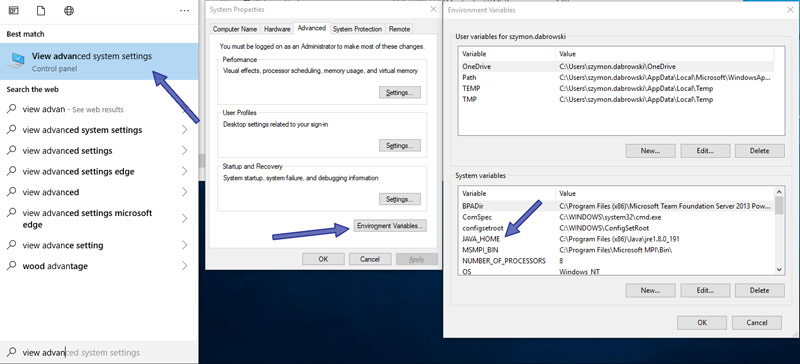Expand the view advanced settings suggestion arrow
The width and height of the screenshot is (800, 364).
185,151
